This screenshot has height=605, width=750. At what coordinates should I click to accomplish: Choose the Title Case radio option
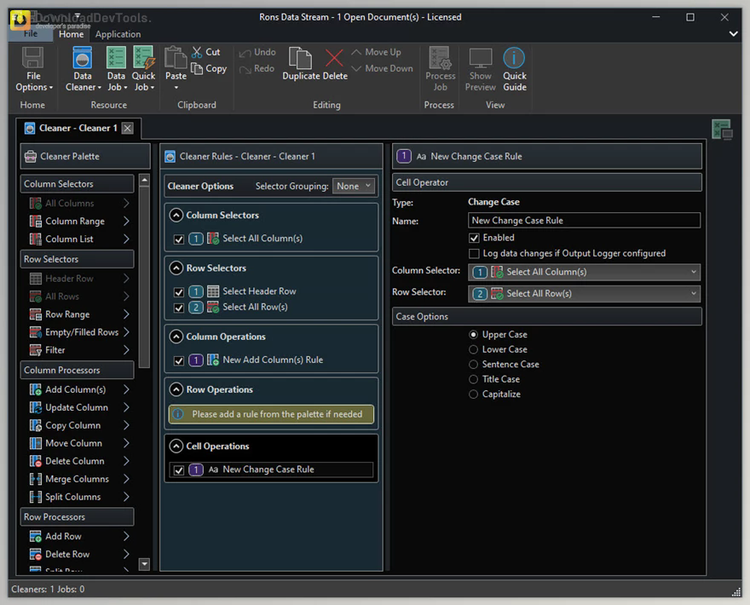point(474,379)
